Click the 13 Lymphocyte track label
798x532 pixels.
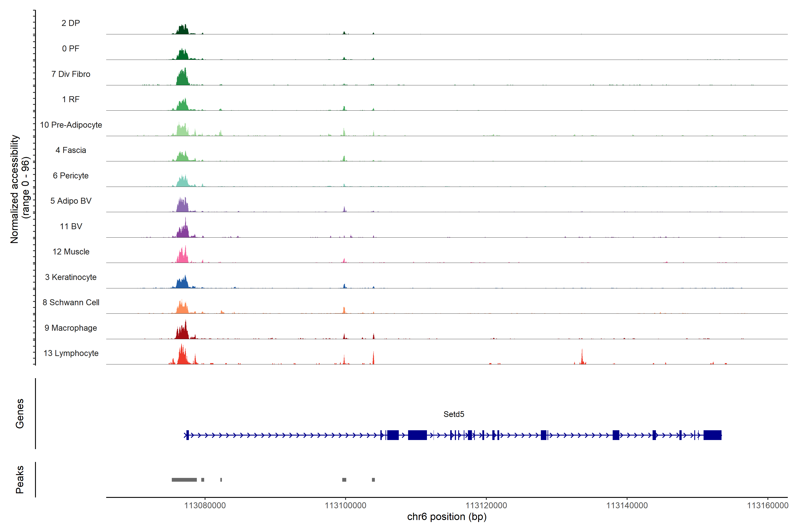(71, 353)
